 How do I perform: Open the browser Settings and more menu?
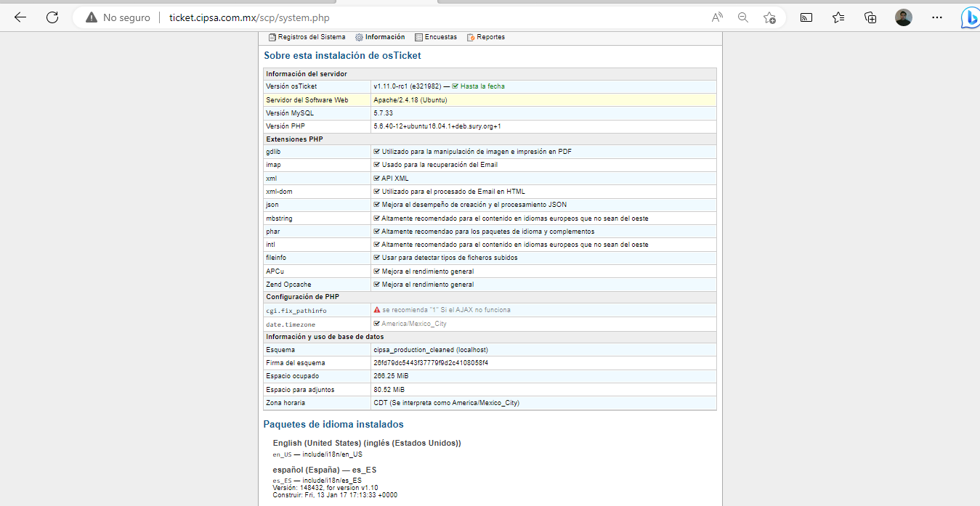pos(937,17)
